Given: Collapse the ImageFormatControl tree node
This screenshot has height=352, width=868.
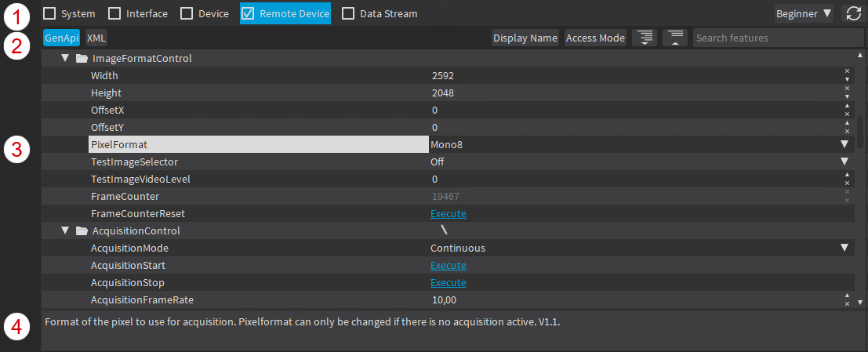Looking at the screenshot, I should (66, 59).
